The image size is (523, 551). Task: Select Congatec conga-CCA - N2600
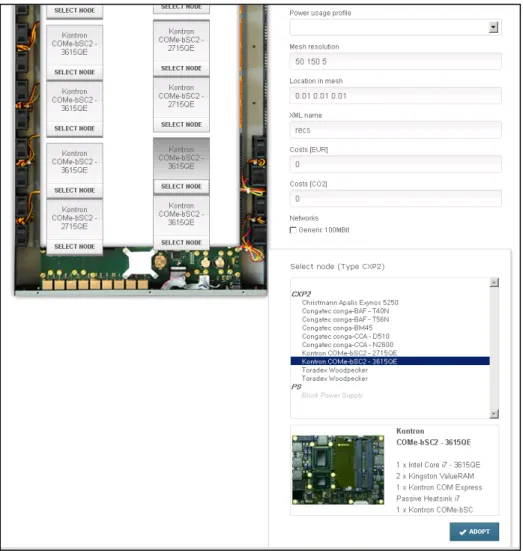[347, 345]
